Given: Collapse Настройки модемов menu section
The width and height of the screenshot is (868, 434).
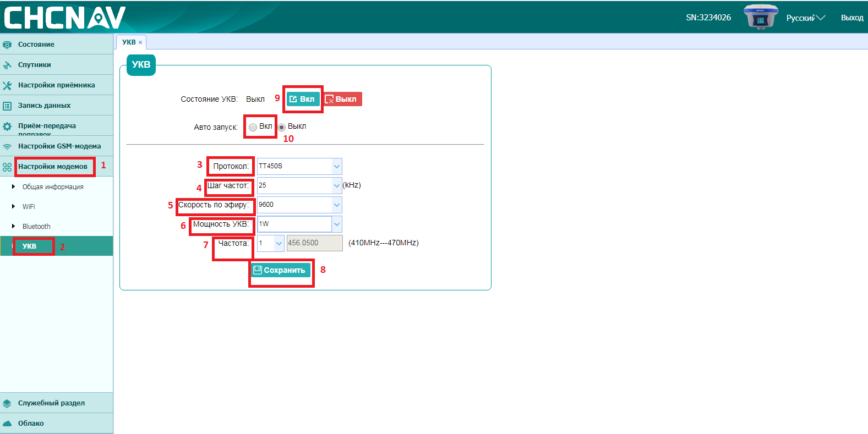Looking at the screenshot, I should click(57, 167).
